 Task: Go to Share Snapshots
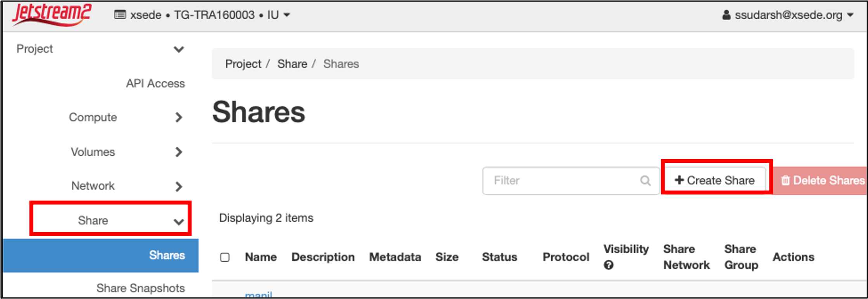pyautogui.click(x=141, y=288)
